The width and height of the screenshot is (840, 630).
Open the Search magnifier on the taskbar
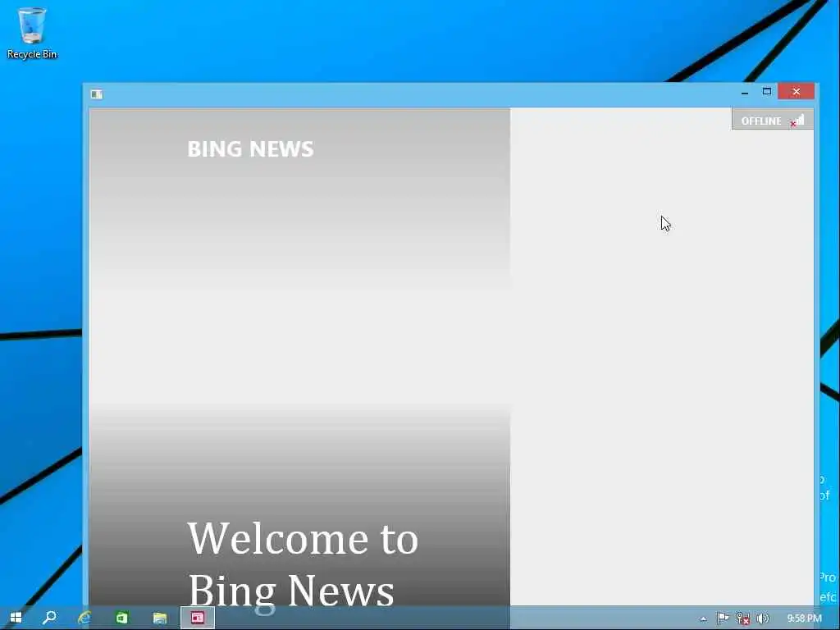[x=50, y=618]
